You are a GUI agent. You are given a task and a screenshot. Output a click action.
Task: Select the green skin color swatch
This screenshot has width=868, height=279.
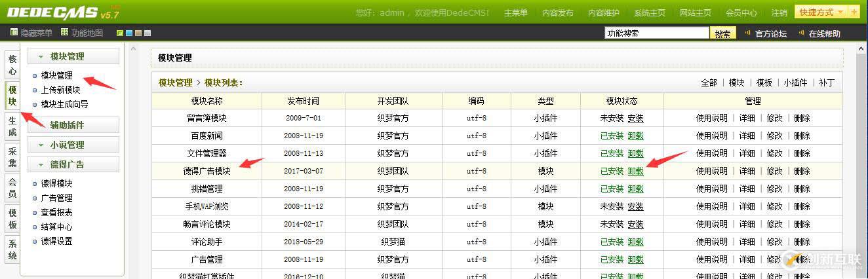pos(120,33)
